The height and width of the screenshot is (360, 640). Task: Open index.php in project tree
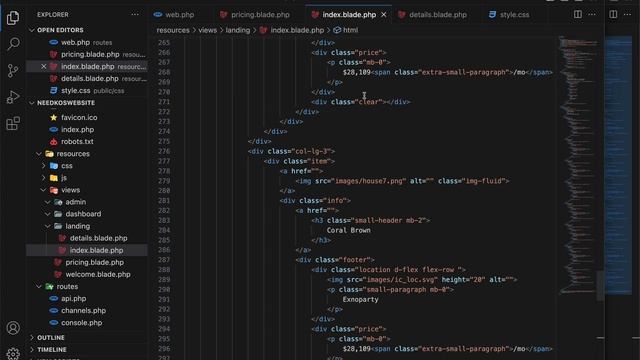[78, 129]
